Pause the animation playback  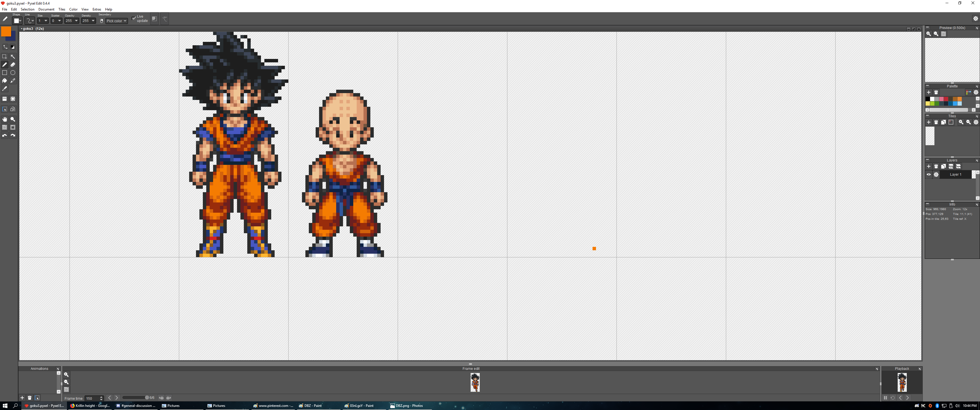coord(885,398)
